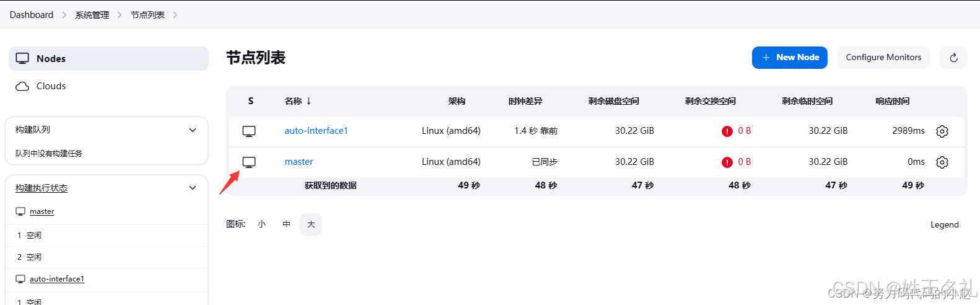Viewport: 980px width, 305px height.
Task: Click the plus icon on New Node button
Action: click(766, 58)
